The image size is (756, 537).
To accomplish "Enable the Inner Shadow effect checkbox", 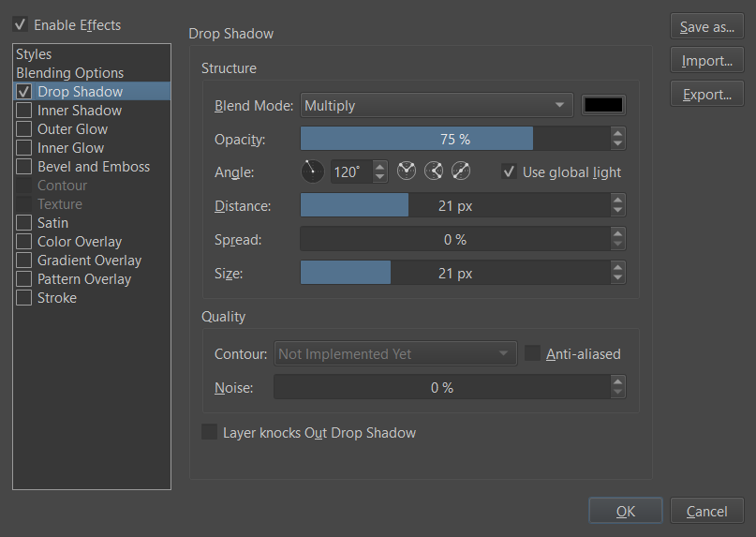I will 24,111.
